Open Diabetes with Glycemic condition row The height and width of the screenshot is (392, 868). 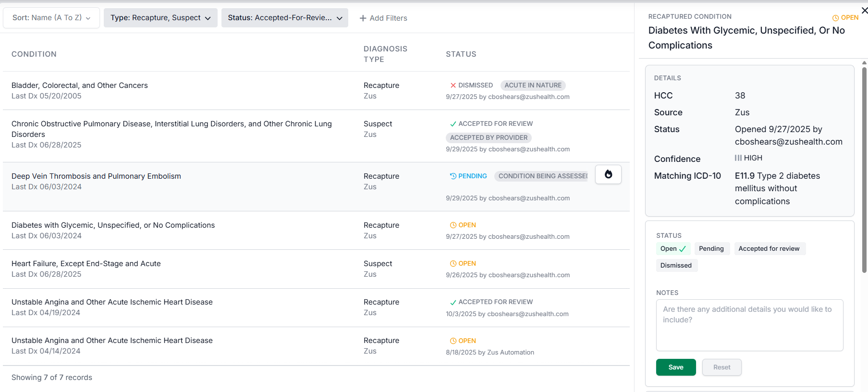coord(316,231)
